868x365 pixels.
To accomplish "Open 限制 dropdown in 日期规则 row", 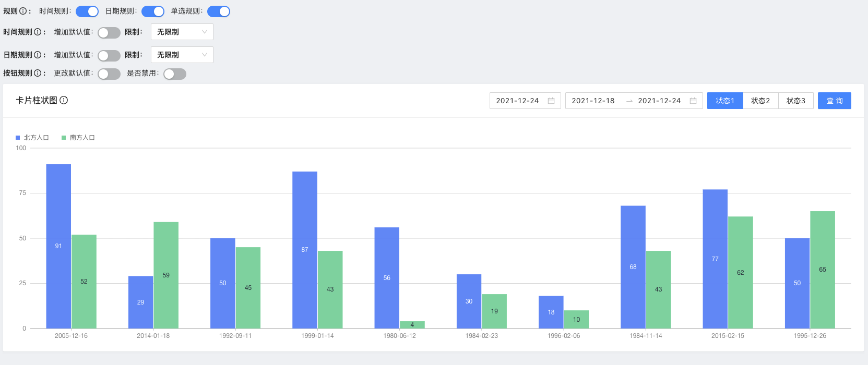I will [x=182, y=55].
